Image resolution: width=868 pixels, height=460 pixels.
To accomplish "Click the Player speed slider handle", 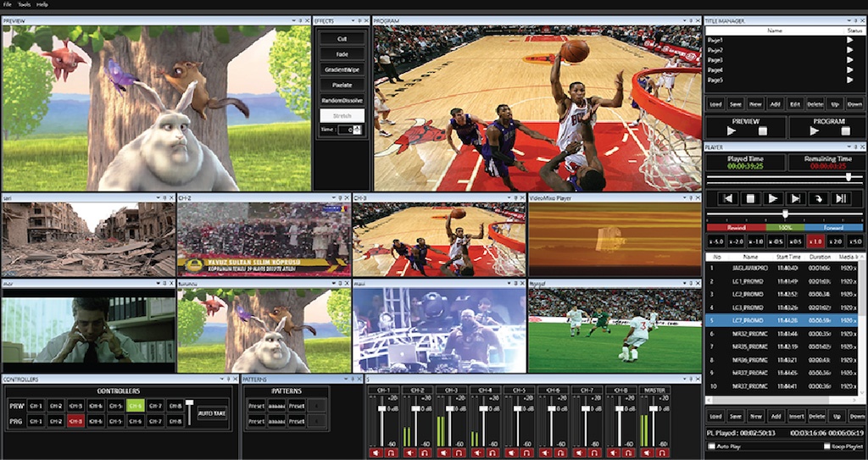I will point(785,214).
